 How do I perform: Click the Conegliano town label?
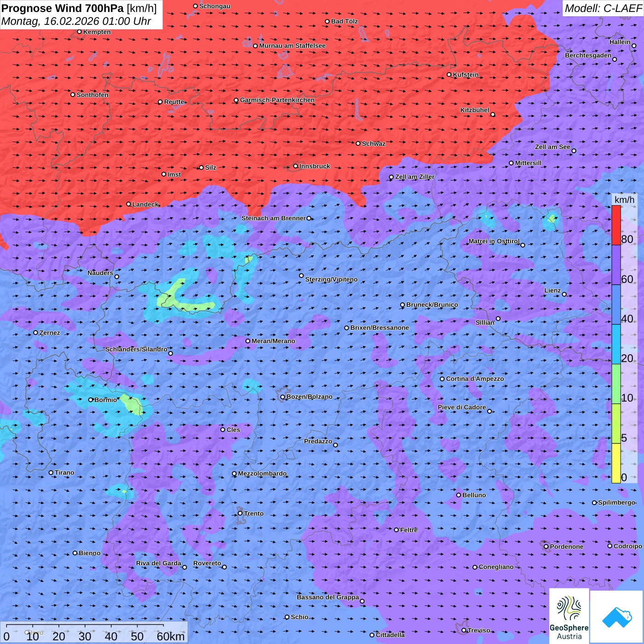coord(496,567)
